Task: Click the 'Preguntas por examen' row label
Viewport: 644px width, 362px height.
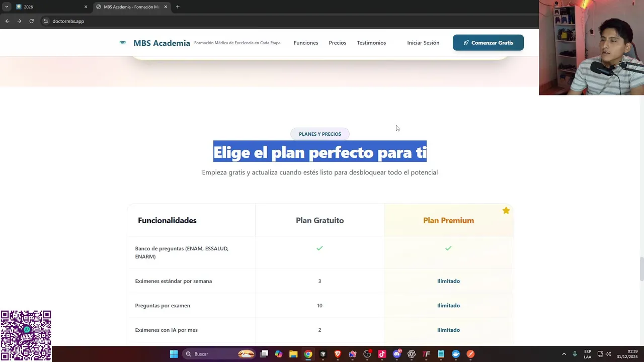Action: [x=163, y=306]
